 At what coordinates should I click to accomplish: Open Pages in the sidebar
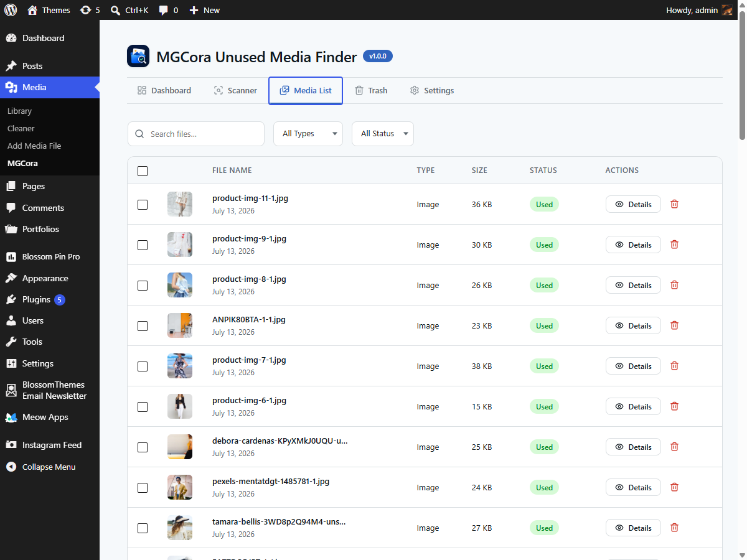[50, 186]
